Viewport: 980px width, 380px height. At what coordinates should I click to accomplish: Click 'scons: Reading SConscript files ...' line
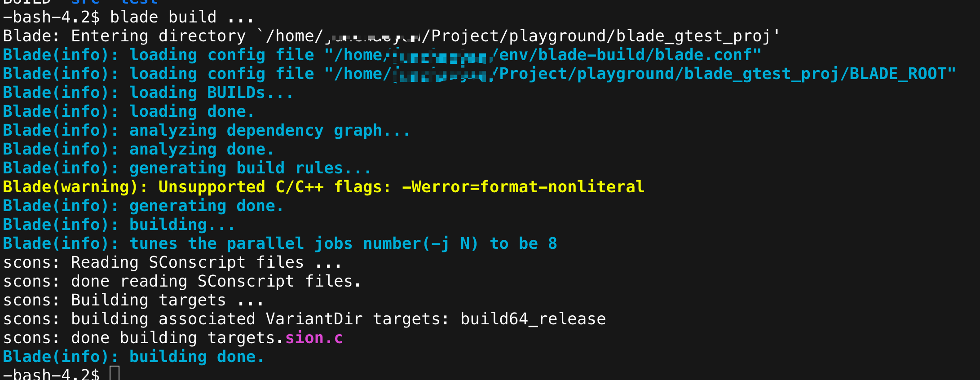pyautogui.click(x=172, y=262)
